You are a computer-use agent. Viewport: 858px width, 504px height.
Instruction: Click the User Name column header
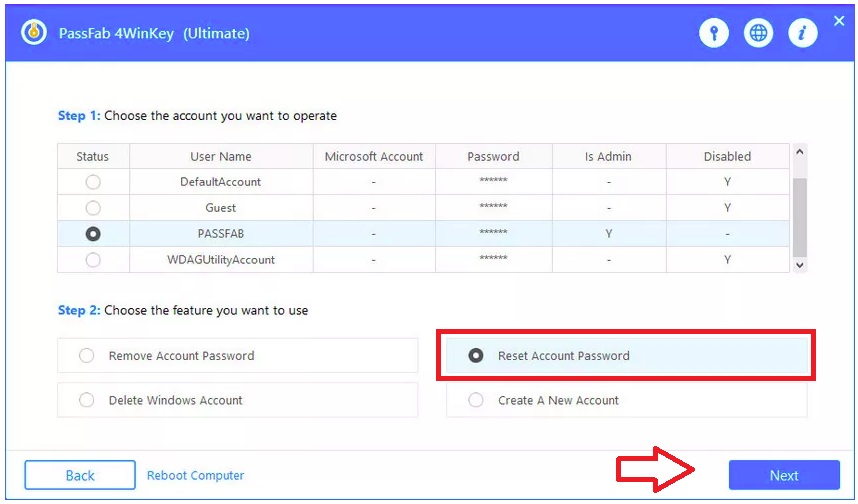221,157
